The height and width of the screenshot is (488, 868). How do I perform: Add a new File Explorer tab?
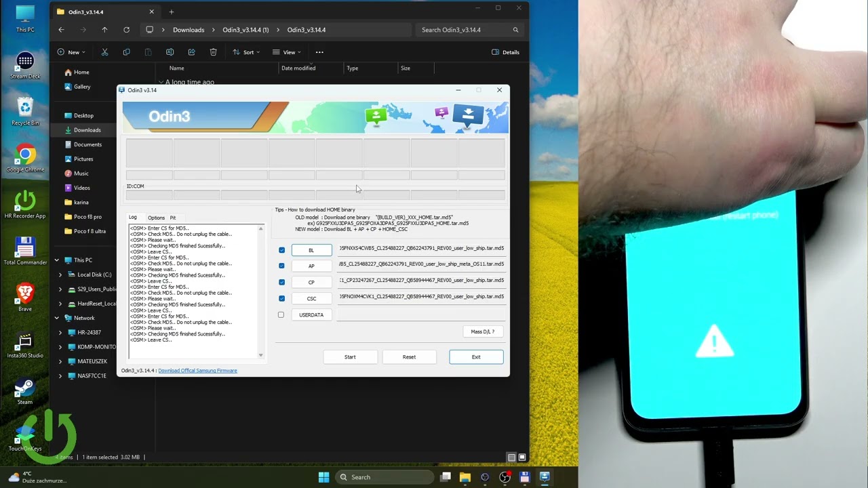pyautogui.click(x=172, y=12)
